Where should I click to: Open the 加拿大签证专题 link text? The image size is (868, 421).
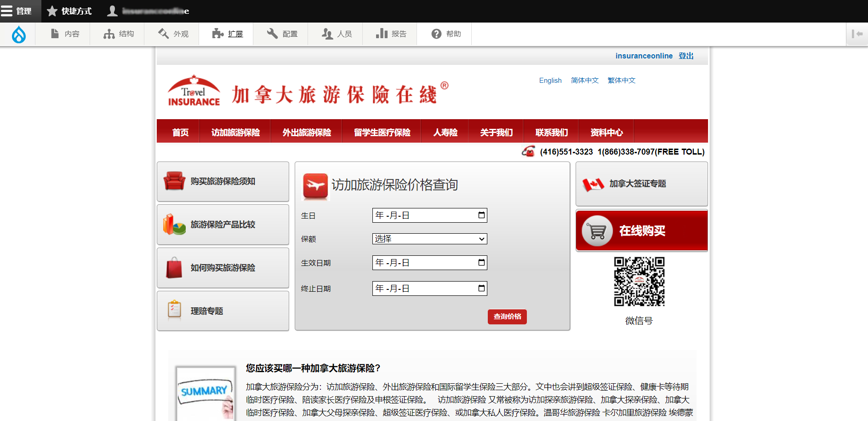[x=638, y=184]
